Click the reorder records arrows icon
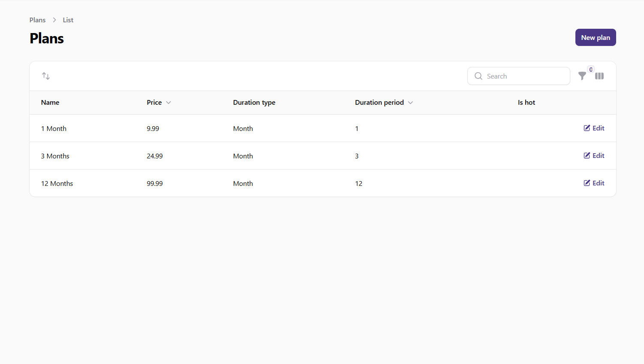This screenshot has width=644, height=364. [x=46, y=76]
